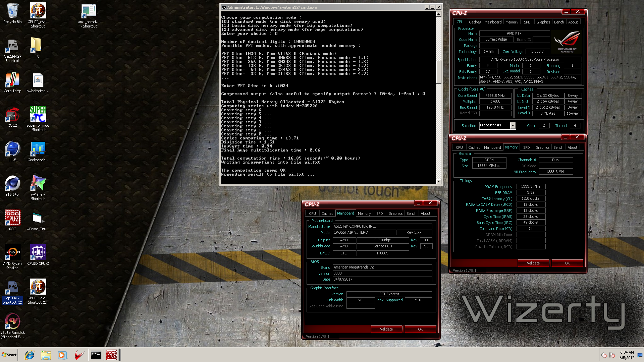
Task: Click volume icon in system tray
Action: [604, 355]
